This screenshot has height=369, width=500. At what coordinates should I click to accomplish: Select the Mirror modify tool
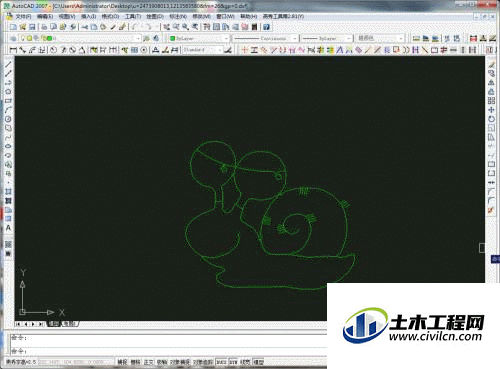click(x=491, y=82)
